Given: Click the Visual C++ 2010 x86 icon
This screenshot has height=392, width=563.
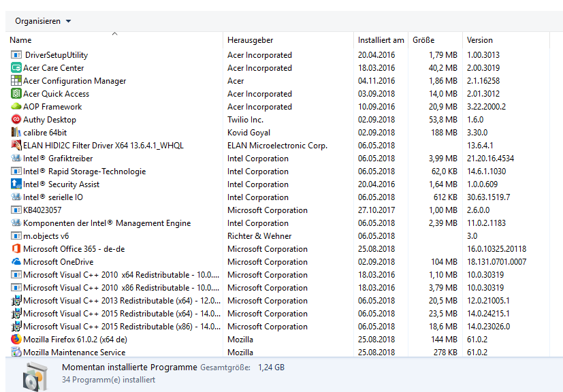Looking at the screenshot, I should pos(16,288).
